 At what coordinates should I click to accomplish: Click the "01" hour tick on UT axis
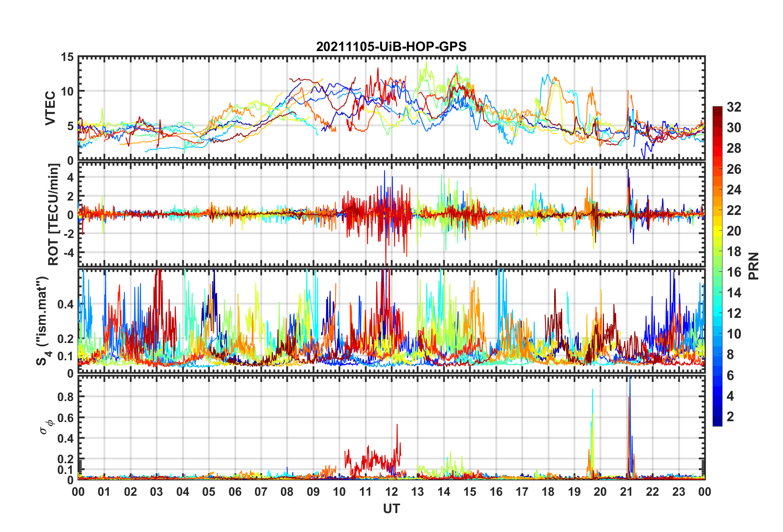point(104,492)
